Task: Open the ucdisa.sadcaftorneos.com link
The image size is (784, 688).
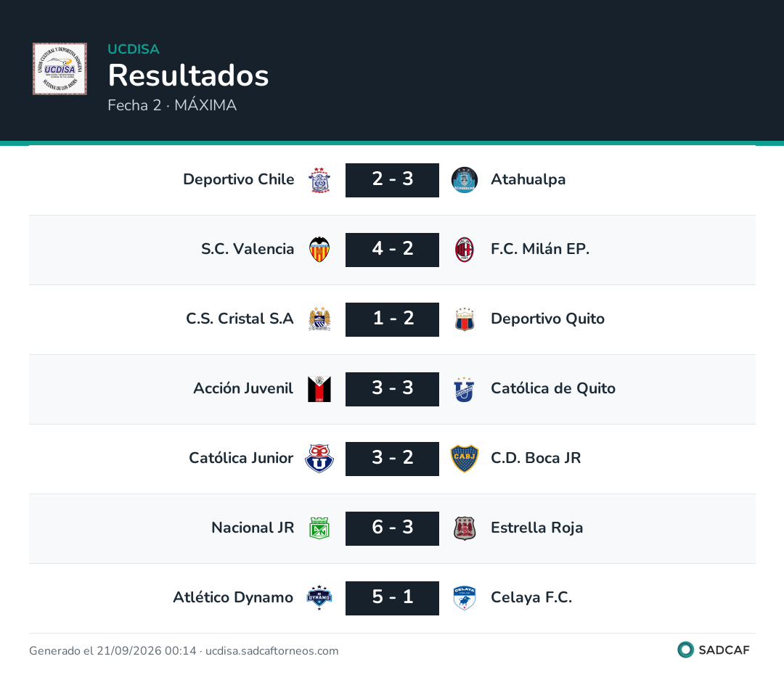Action: pyautogui.click(x=271, y=650)
